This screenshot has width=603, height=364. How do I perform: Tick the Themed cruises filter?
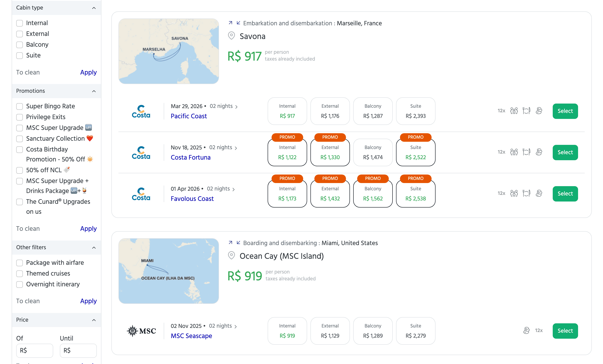pos(20,274)
